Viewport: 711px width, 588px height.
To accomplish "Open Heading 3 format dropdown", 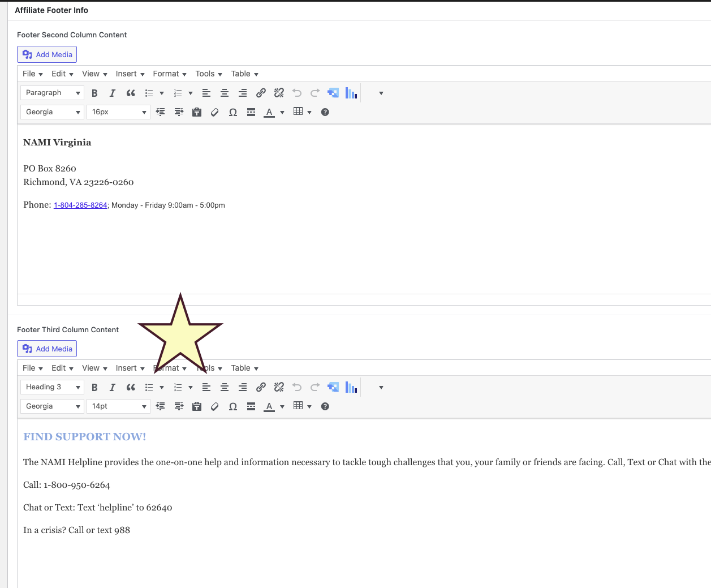I will 52,387.
